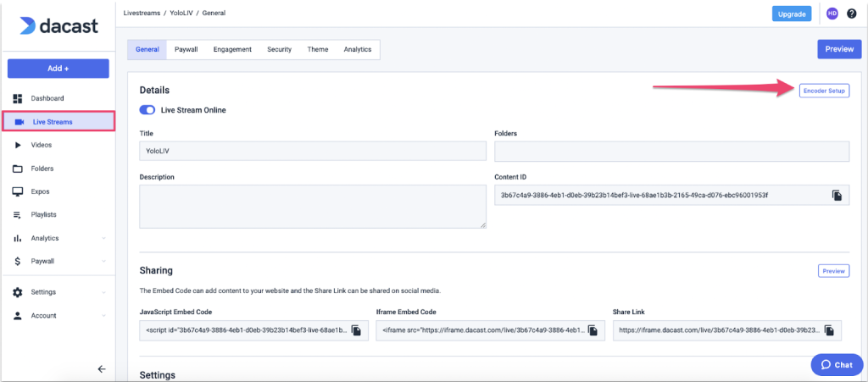Click the General breadcrumb text
Image resolution: width=868 pixels, height=382 pixels.
[214, 13]
